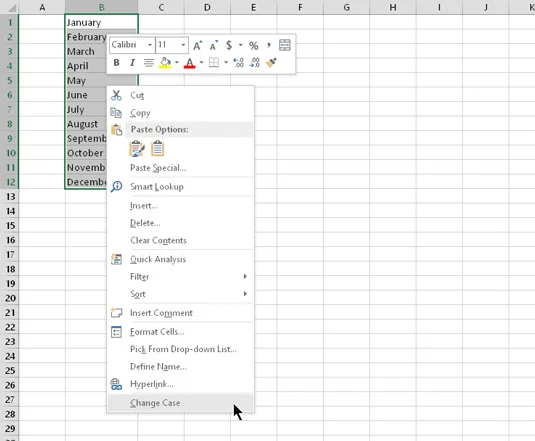Click the Comma Style icon
The image size is (535, 441).
[269, 45]
